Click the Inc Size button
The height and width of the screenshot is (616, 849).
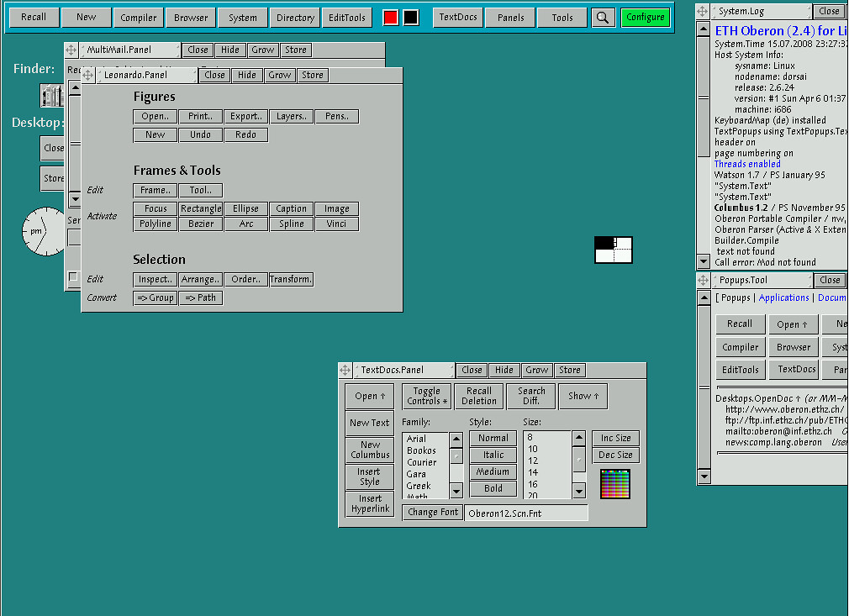click(615, 438)
